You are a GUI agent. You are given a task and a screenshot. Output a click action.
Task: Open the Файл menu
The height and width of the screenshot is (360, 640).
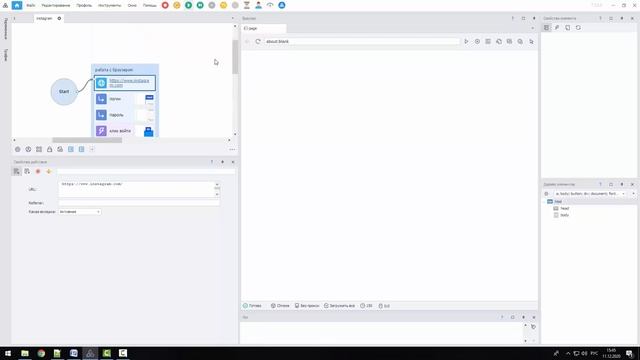(x=31, y=5)
